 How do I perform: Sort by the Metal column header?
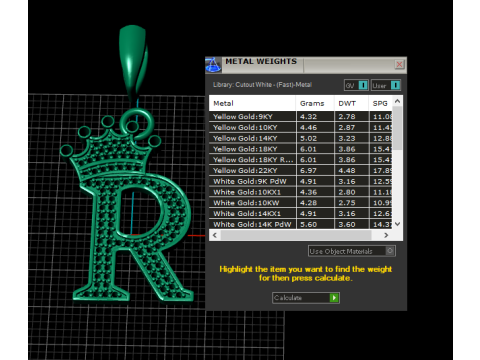[252, 103]
